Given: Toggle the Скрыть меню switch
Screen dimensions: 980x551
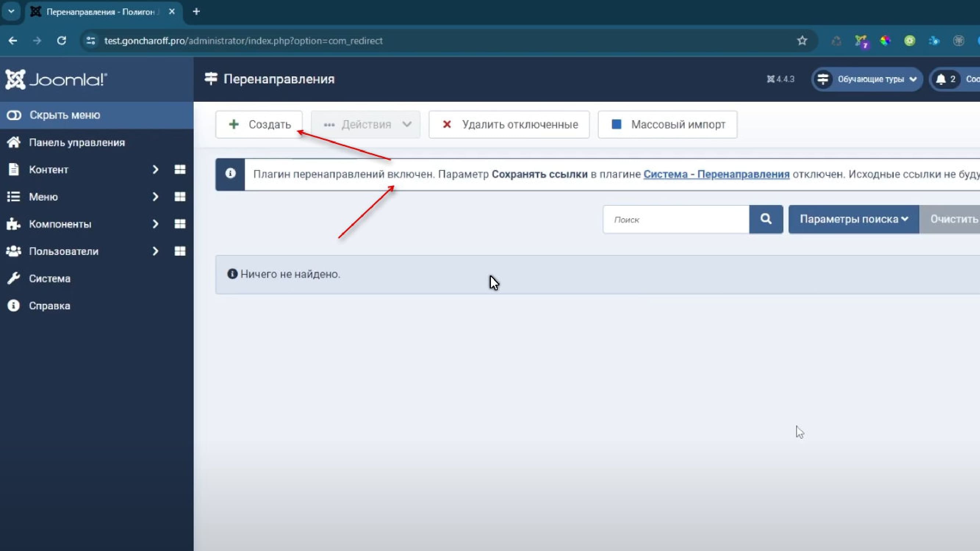Looking at the screenshot, I should (14, 115).
